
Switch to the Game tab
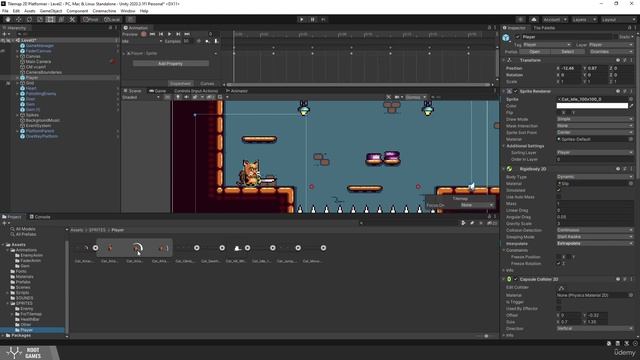158,91
